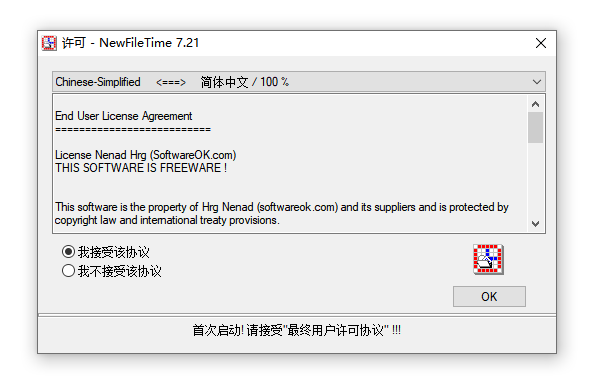
Task: Click the license scrollbar up arrow
Action: coord(535,104)
